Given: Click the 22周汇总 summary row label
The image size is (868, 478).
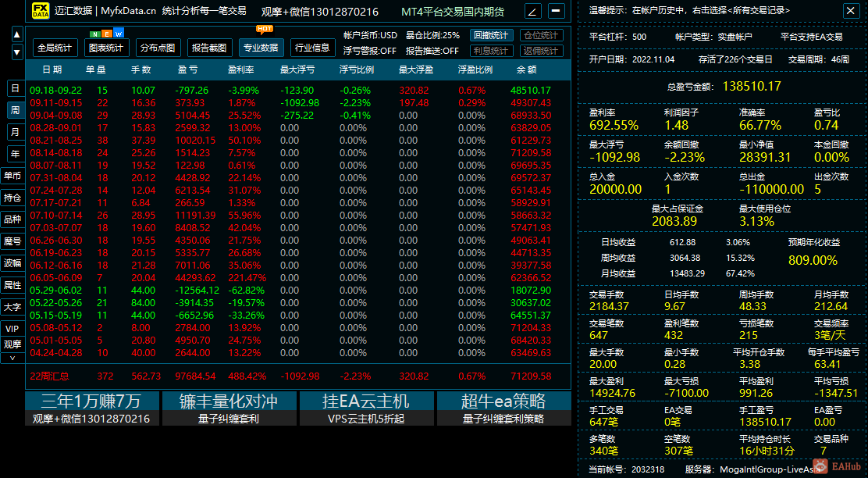Looking at the screenshot, I should [x=49, y=376].
